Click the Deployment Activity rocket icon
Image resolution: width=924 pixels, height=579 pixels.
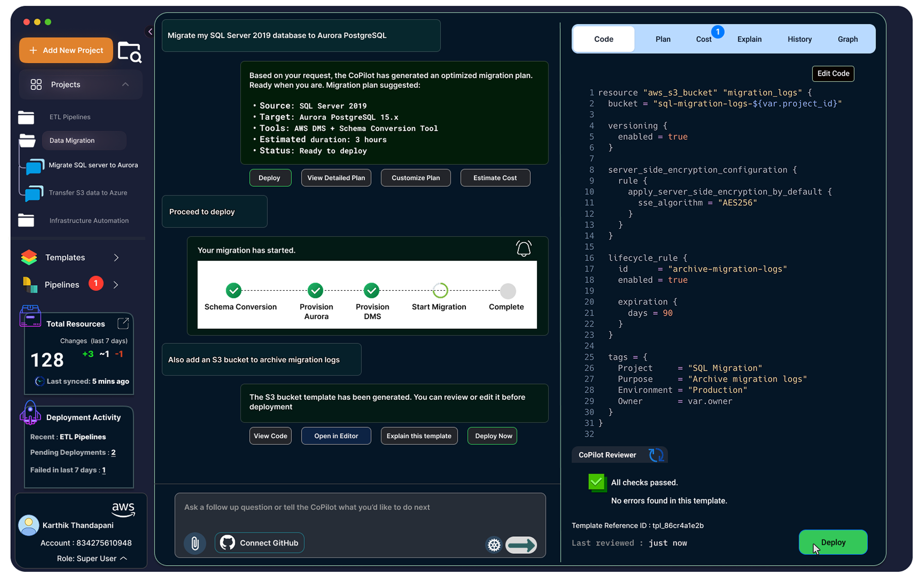tap(30, 412)
